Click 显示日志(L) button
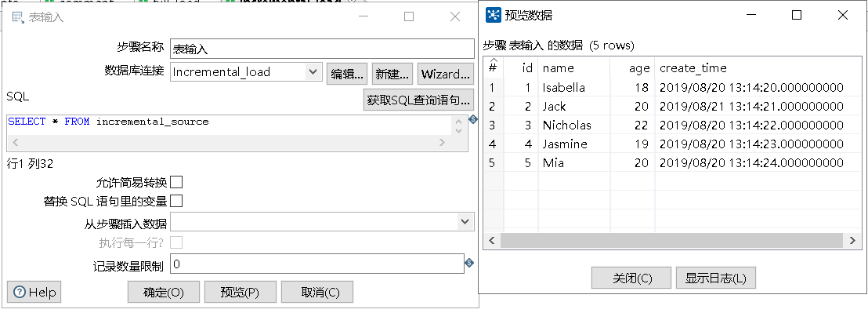 715,278
